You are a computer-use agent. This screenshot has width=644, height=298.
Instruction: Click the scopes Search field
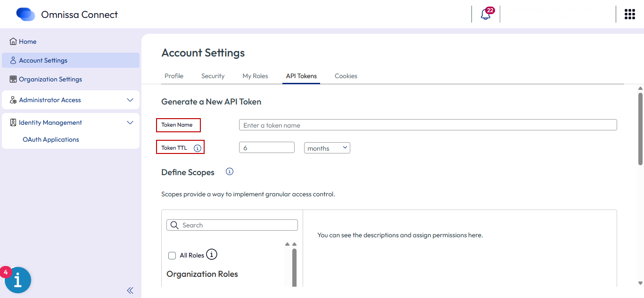tap(232, 226)
